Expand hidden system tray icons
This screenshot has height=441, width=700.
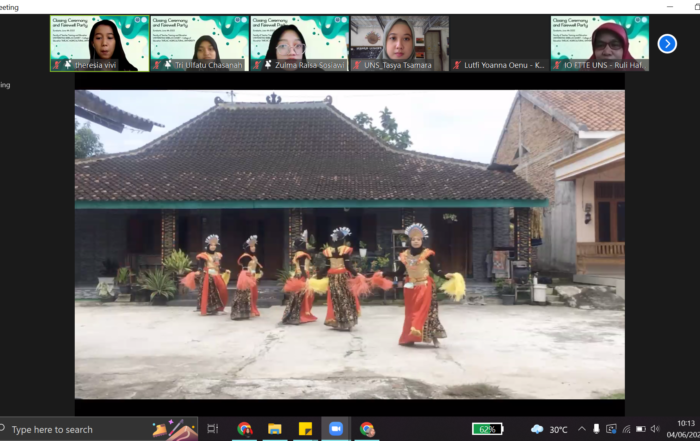pyautogui.click(x=583, y=429)
